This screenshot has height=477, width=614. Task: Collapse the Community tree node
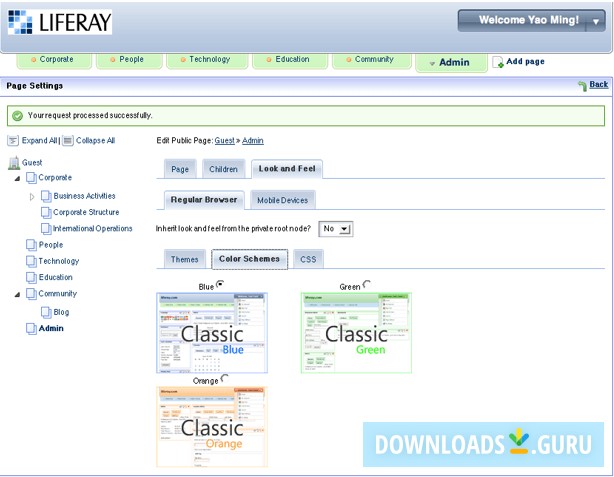click(17, 295)
